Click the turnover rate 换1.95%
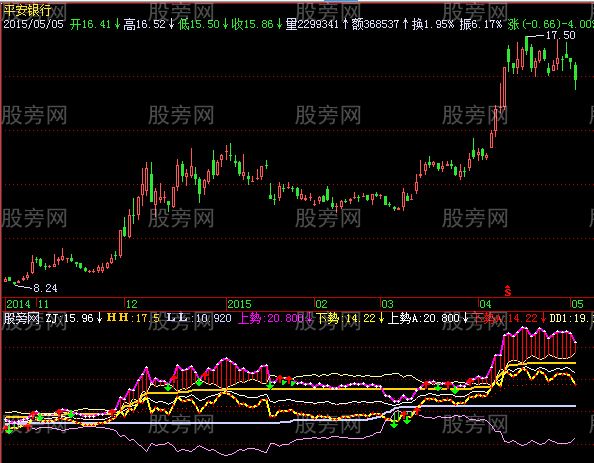Screen dimensions: 594x463 click(x=433, y=24)
